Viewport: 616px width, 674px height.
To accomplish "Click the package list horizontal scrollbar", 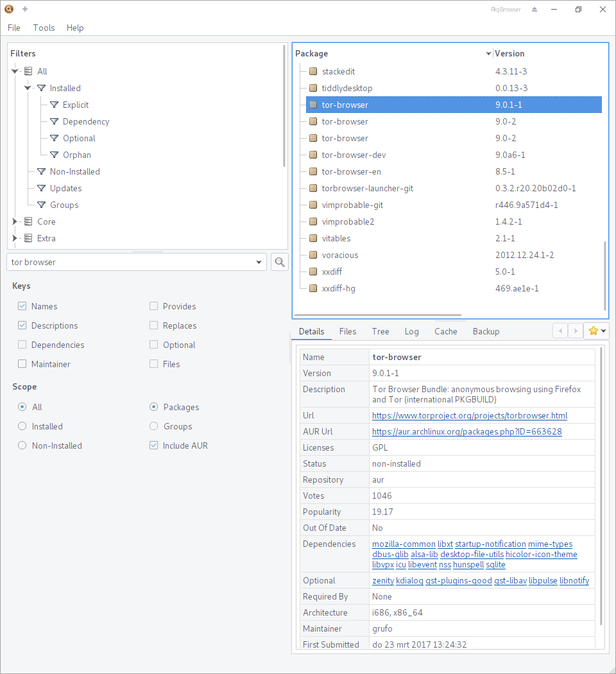I will point(378,315).
